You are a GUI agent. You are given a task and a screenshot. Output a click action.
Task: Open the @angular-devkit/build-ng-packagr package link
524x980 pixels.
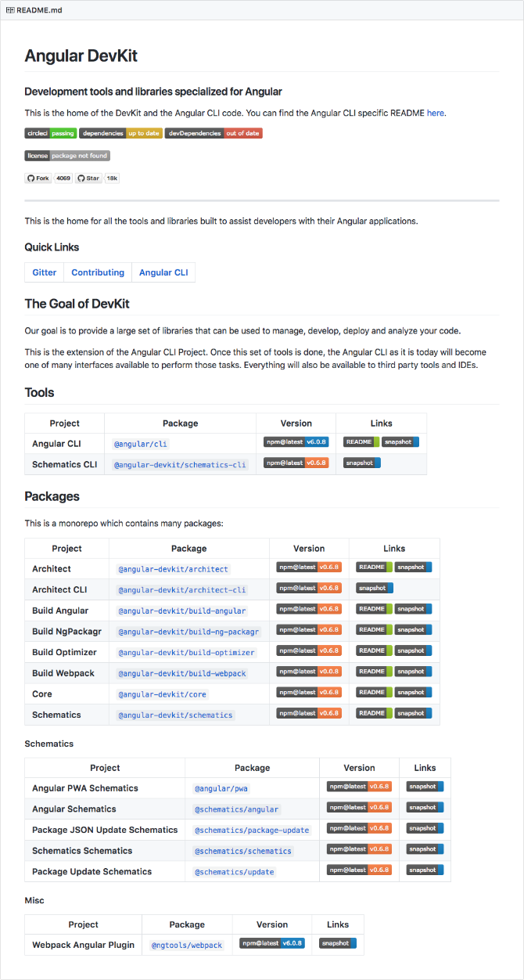coord(188,632)
